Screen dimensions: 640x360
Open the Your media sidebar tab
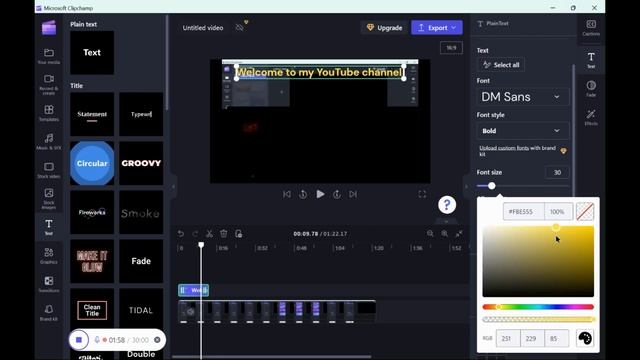coord(49,56)
